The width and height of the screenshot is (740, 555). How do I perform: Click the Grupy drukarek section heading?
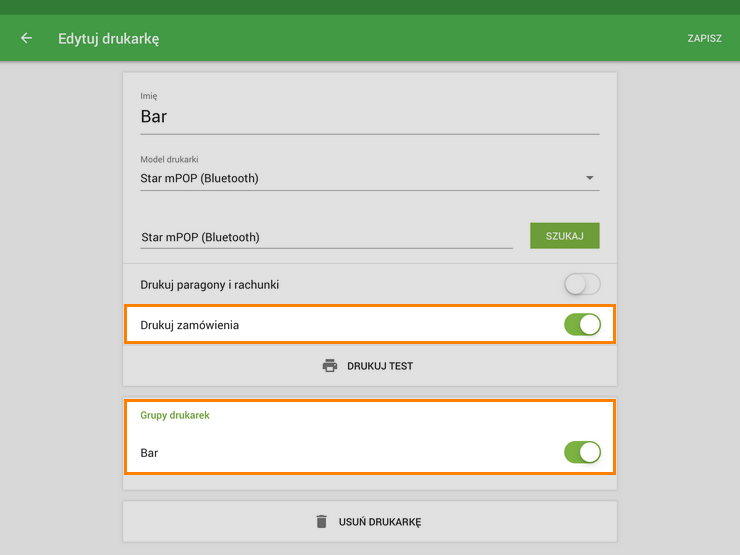pos(175,415)
